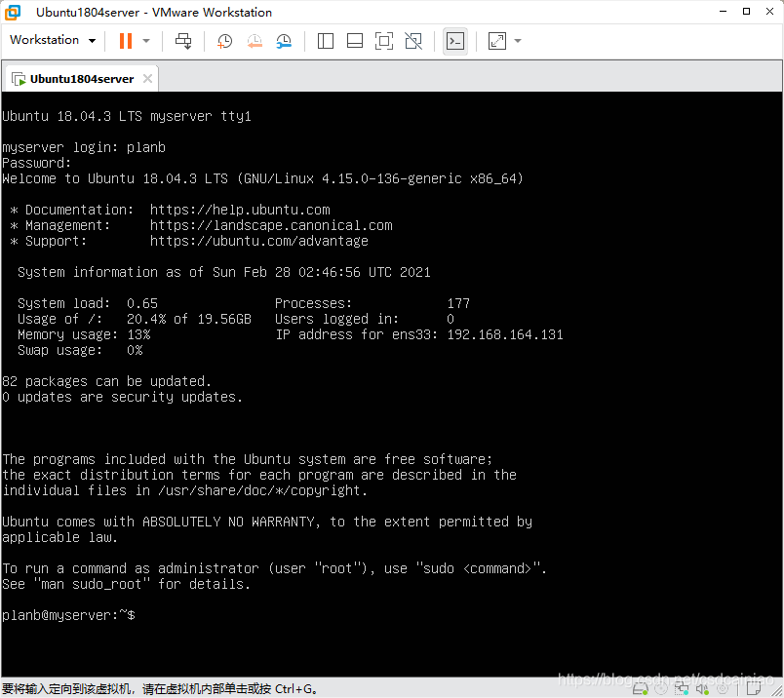The height and width of the screenshot is (698, 784).
Task: Click the "myserver login: planb" line
Action: (x=84, y=147)
